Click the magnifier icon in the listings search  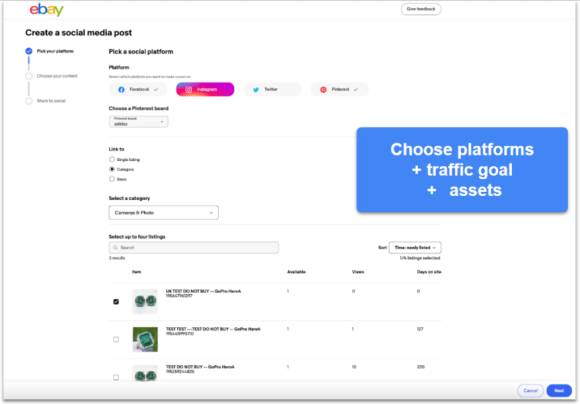[115, 248]
